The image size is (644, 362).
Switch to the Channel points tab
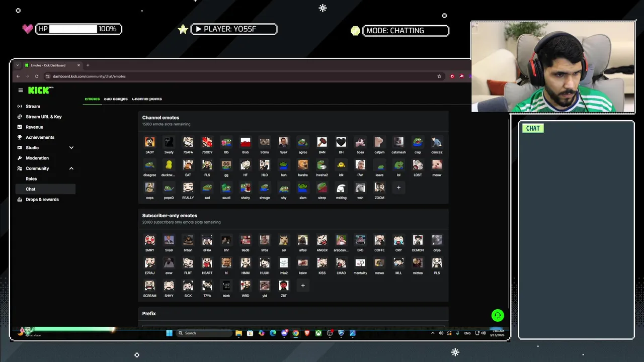click(146, 99)
